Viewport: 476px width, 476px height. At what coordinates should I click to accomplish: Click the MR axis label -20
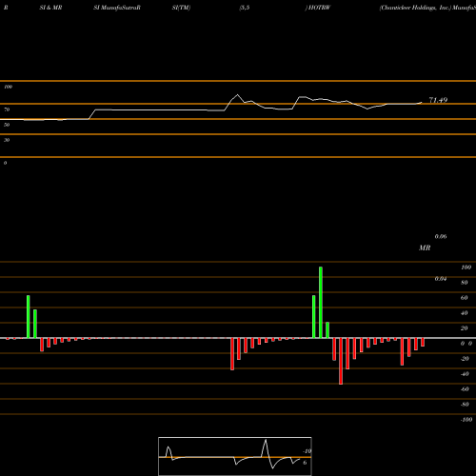[x=465, y=359]
